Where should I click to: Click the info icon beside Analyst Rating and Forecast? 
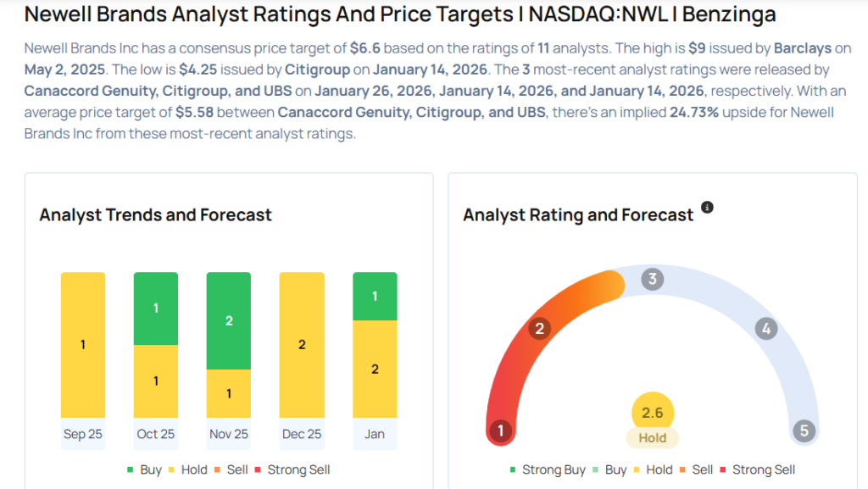click(x=707, y=208)
